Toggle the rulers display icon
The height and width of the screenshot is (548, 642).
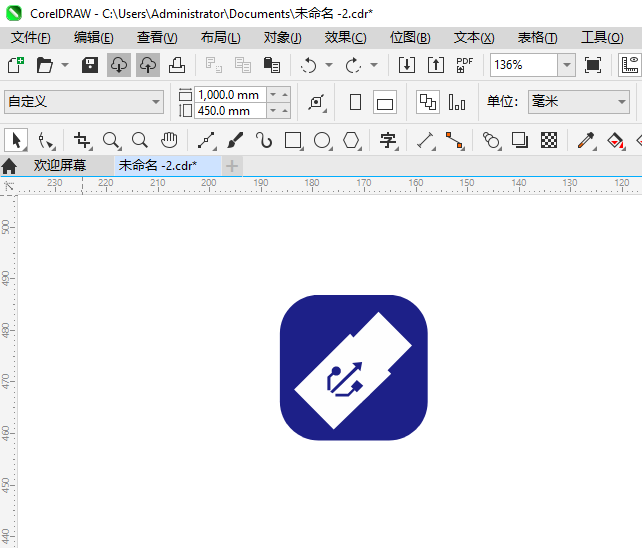630,65
